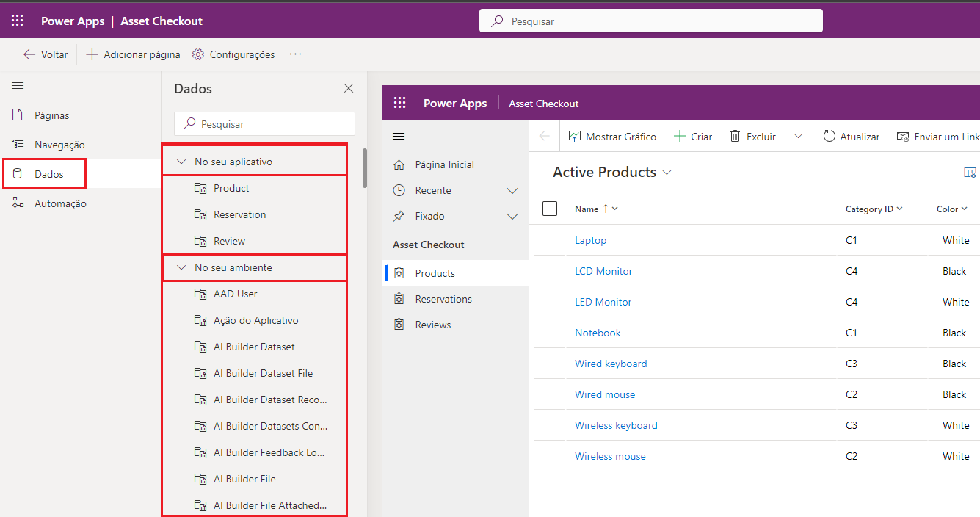This screenshot has height=517, width=980.
Task: Open the Active Products view dropdown
Action: pos(667,173)
